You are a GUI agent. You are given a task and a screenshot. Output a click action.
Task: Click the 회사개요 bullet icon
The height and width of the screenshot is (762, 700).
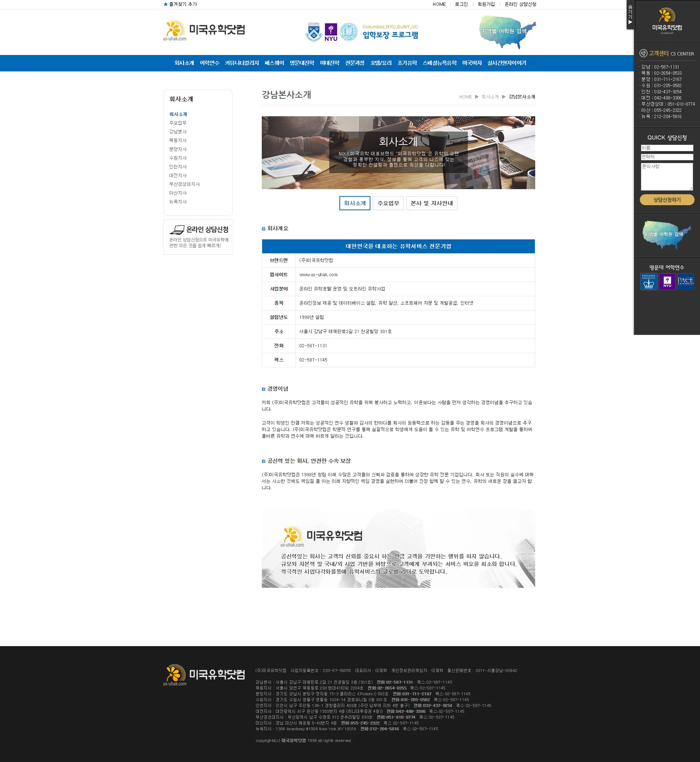point(264,228)
